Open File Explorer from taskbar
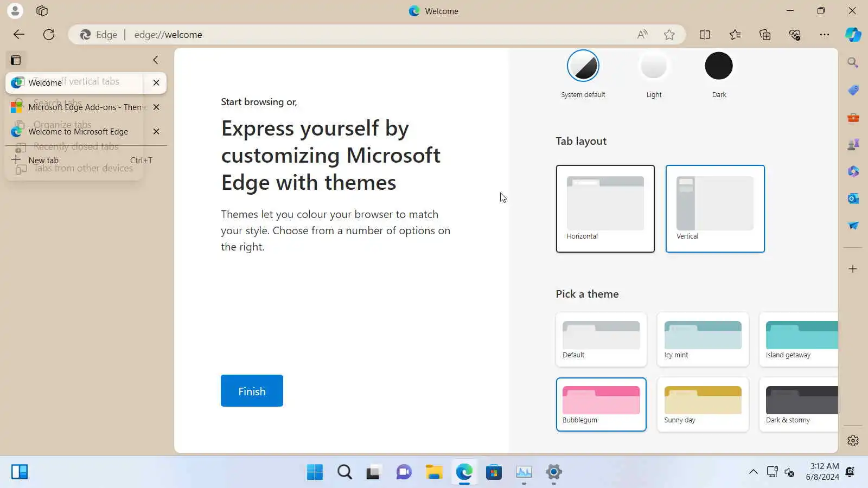This screenshot has width=868, height=488. click(x=434, y=472)
